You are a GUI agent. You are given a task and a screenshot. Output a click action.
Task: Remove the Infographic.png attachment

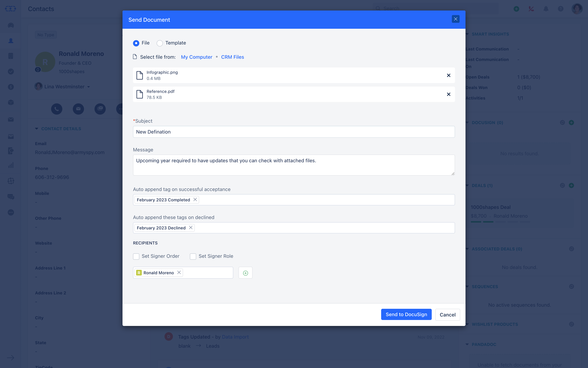pos(449,75)
